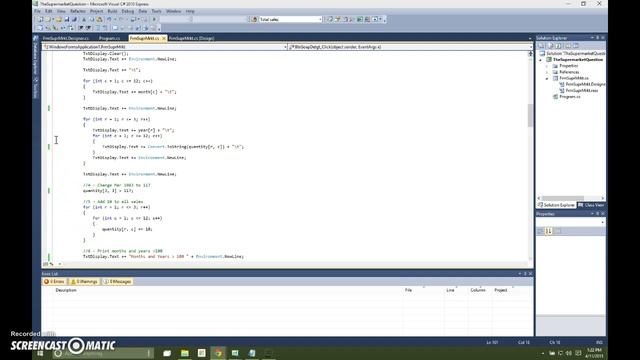Click the Categorized icon in Properties panel
The height and width of the screenshot is (360, 640).
pyautogui.click(x=540, y=231)
